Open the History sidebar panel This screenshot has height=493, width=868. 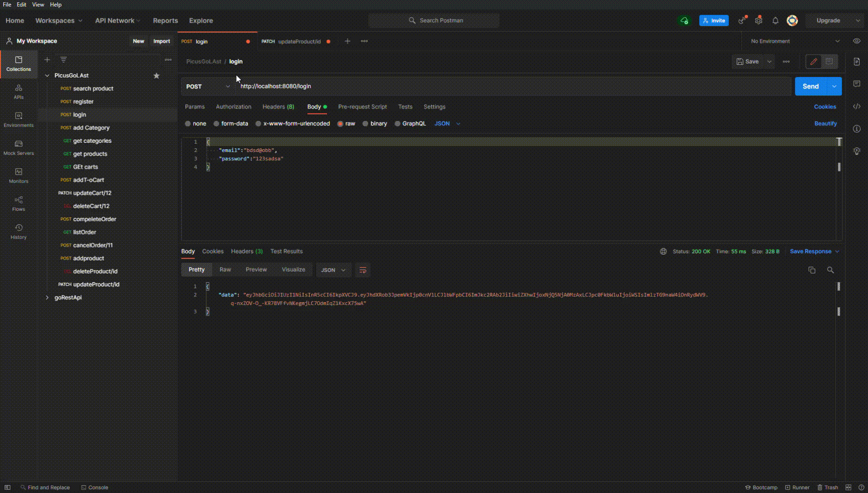(x=19, y=231)
